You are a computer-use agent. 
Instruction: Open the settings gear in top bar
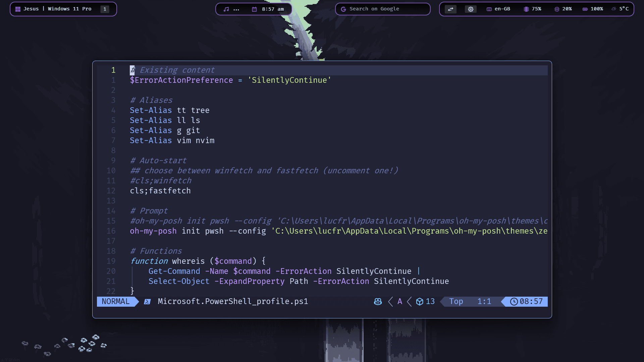tap(471, 9)
